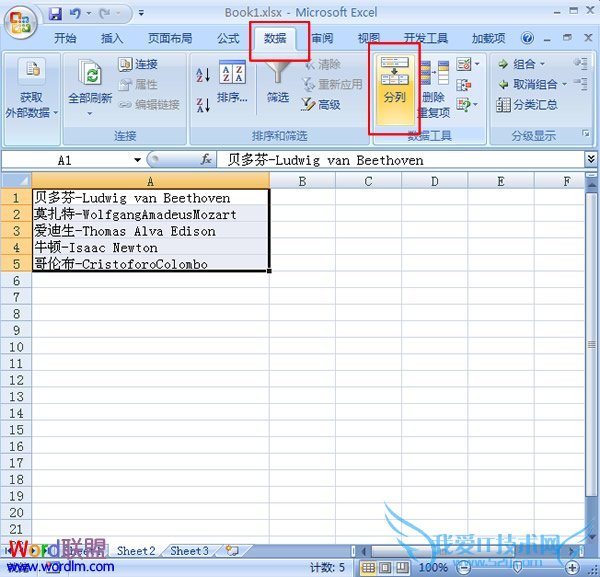
Task: Click 删除重复项 remove duplicates
Action: click(434, 89)
